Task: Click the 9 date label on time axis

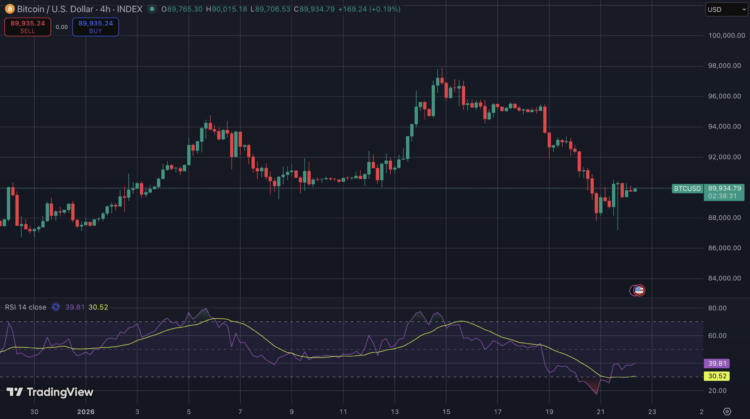Action: click(x=292, y=411)
